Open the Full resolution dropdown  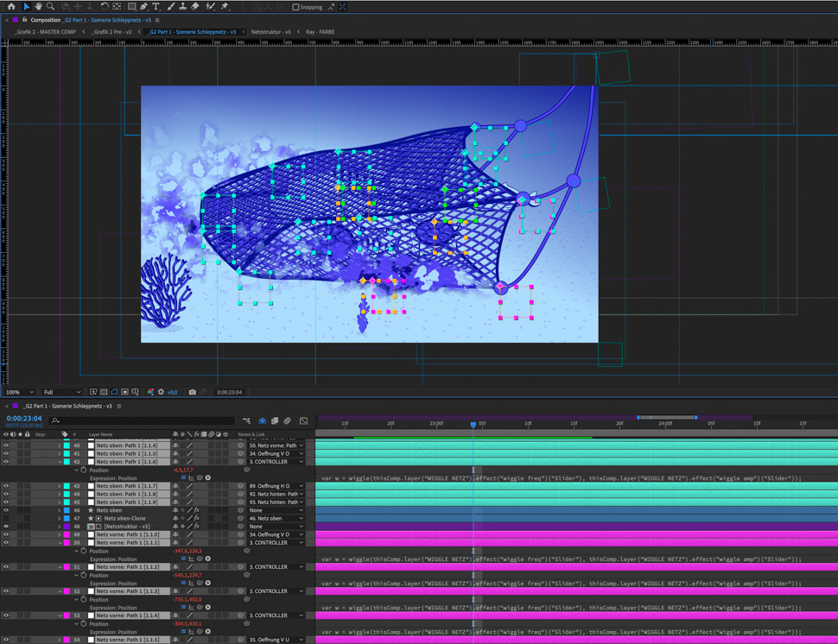(61, 392)
